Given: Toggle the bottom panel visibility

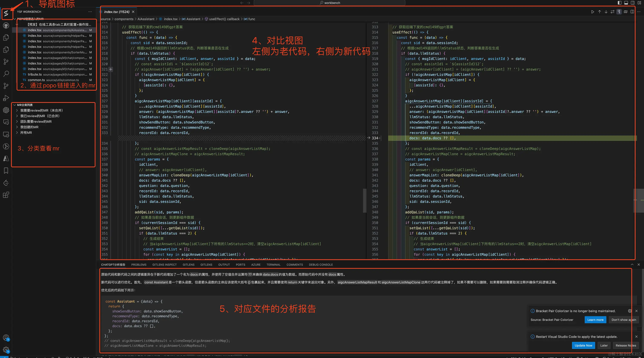Looking at the screenshot, I should pyautogui.click(x=626, y=3).
